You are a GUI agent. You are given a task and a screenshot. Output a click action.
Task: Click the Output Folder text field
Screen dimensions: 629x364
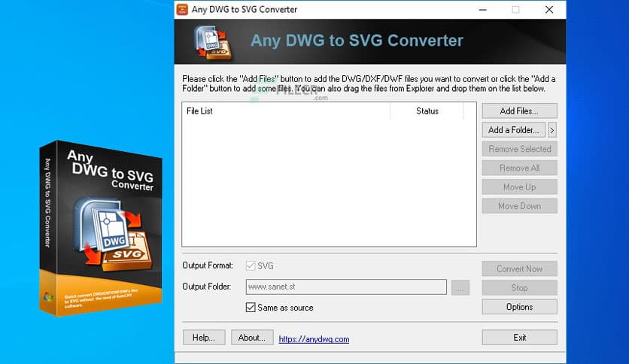coord(346,287)
